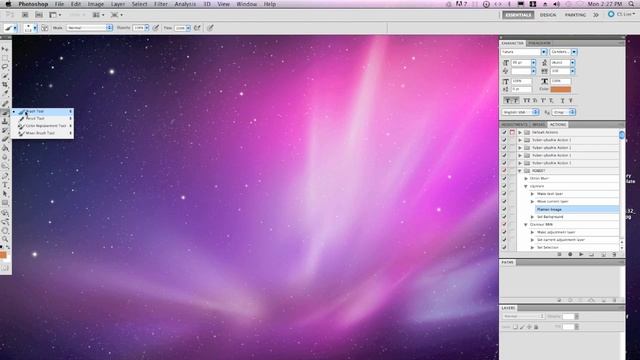Create new action icon in Actions panel
640x360 pixels.
(603, 254)
